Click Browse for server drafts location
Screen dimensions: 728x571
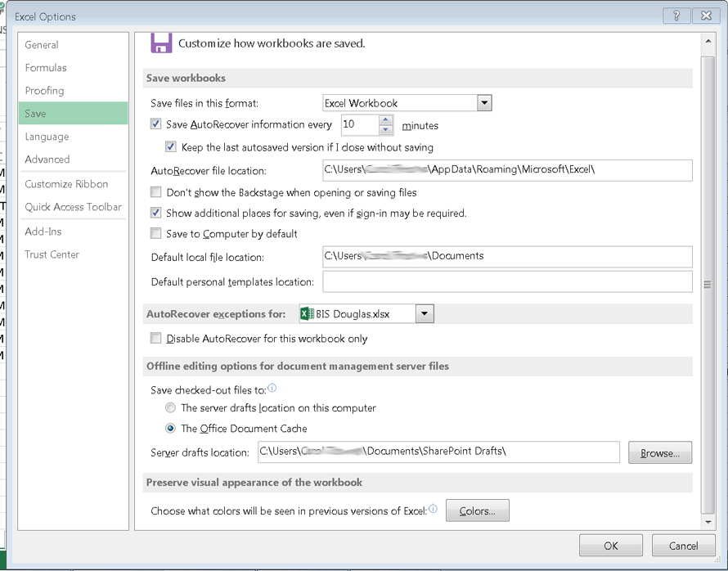[660, 452]
